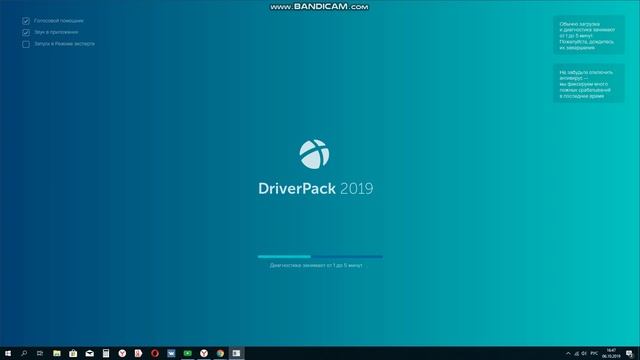
Task: Click the Диагностика занимает status text
Action: pos(316,265)
